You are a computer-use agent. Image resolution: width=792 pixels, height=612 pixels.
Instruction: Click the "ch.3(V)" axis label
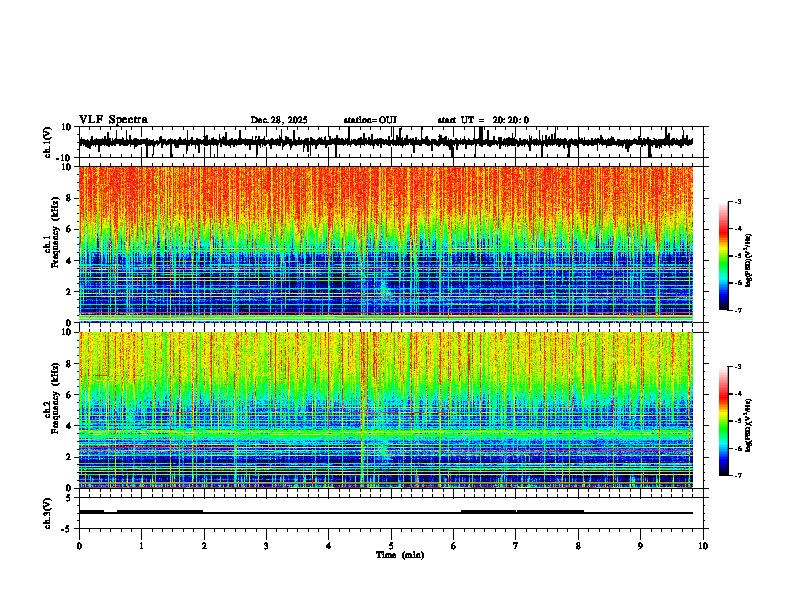(48, 513)
